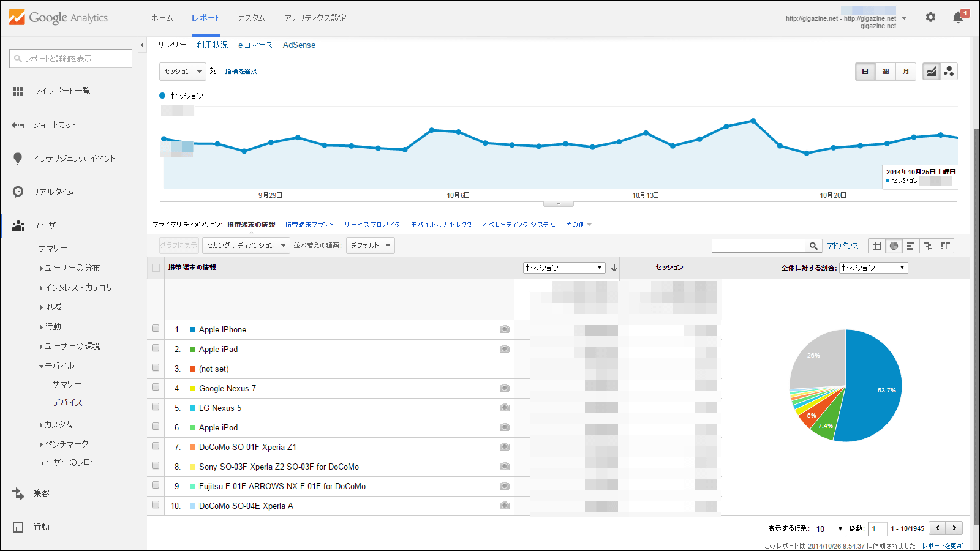Click the blue Apple iPhone color swatch

192,329
